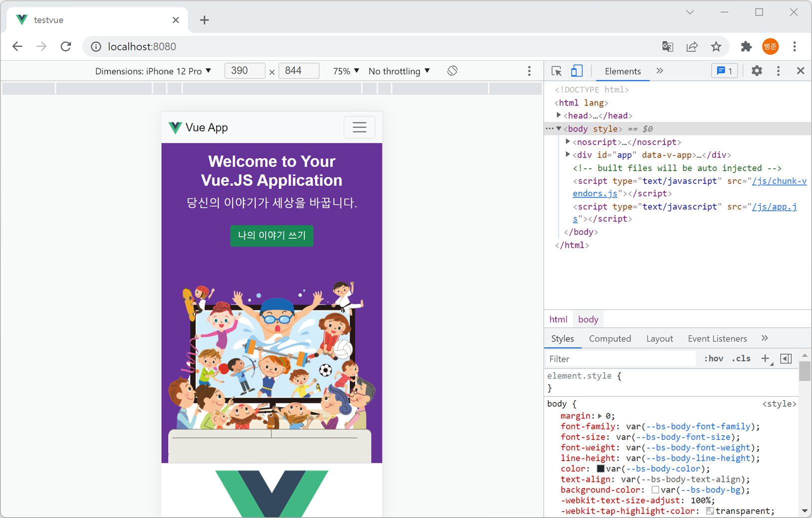Open a new tab with plus button
This screenshot has width=812, height=518.
click(x=204, y=20)
